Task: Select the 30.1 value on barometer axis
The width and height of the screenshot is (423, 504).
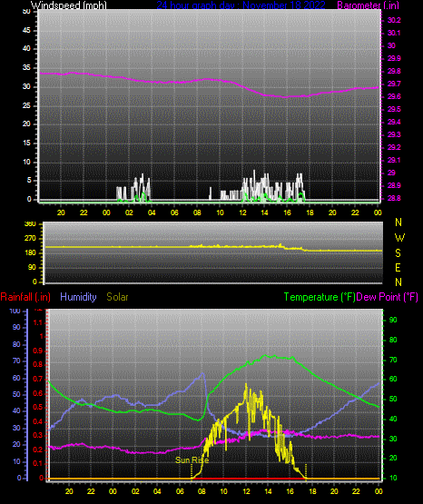Action: point(394,33)
